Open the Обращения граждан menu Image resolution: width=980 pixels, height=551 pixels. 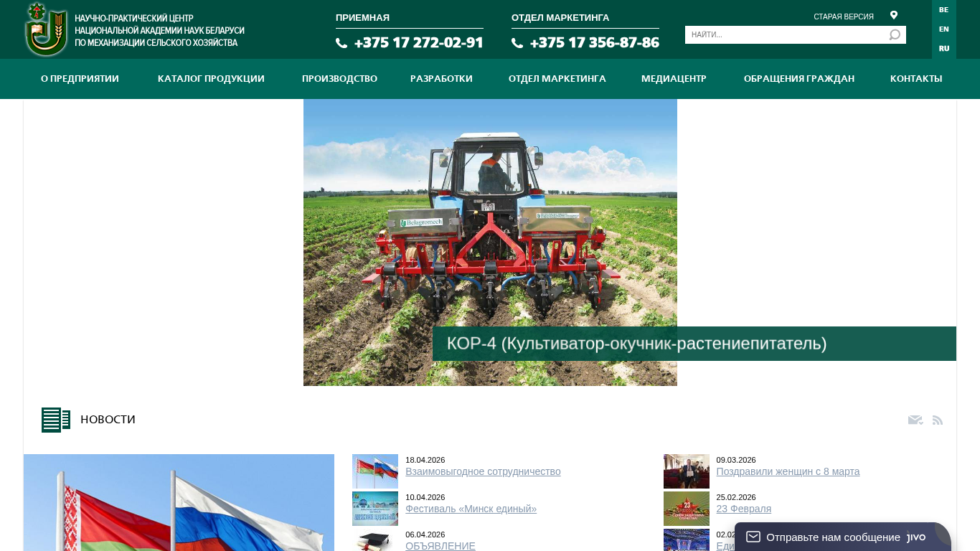pyautogui.click(x=799, y=79)
